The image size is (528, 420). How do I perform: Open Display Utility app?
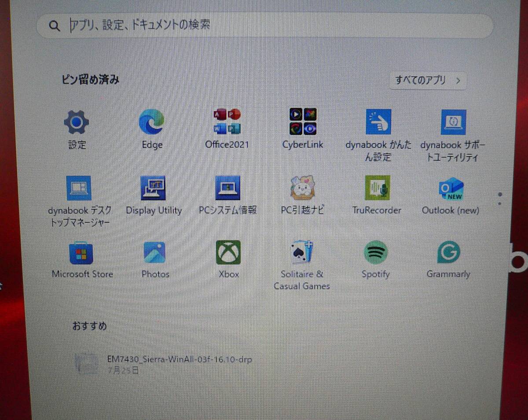click(x=153, y=188)
